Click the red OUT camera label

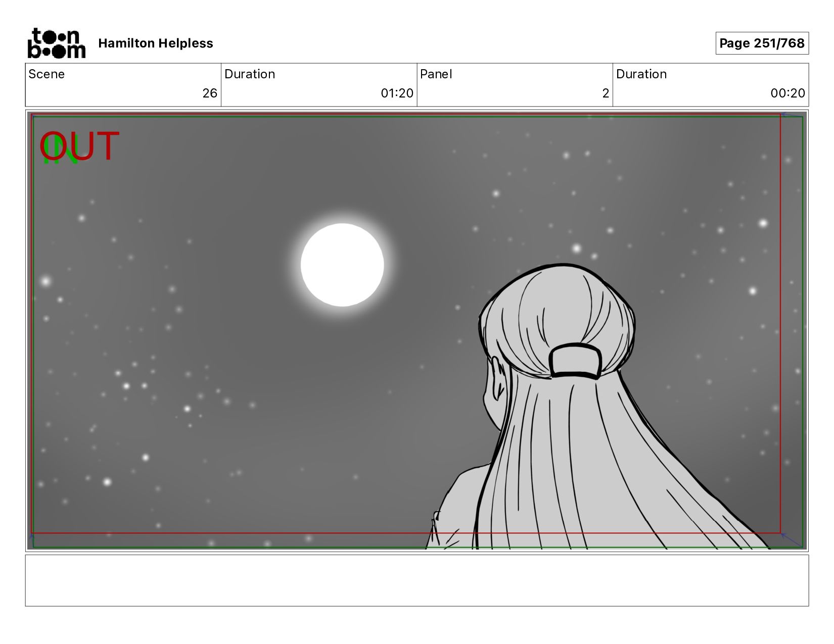(79, 146)
